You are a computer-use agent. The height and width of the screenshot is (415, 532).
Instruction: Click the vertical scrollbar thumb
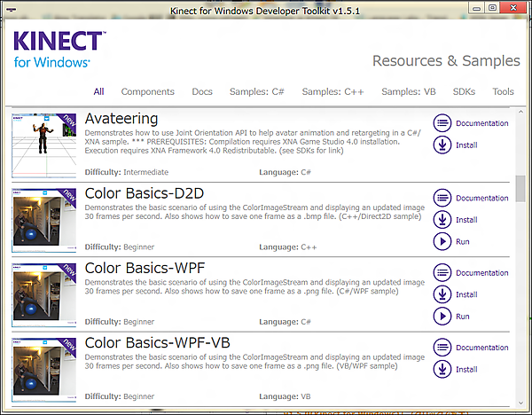point(520,189)
